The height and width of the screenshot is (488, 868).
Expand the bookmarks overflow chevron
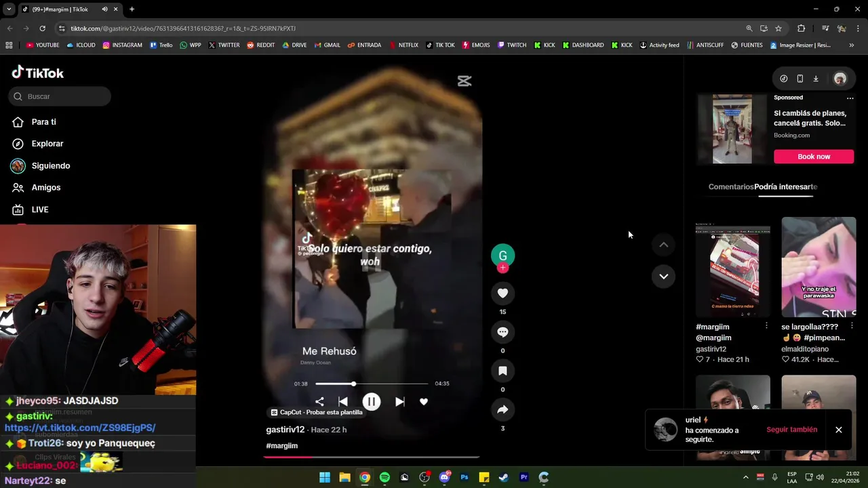(x=852, y=45)
